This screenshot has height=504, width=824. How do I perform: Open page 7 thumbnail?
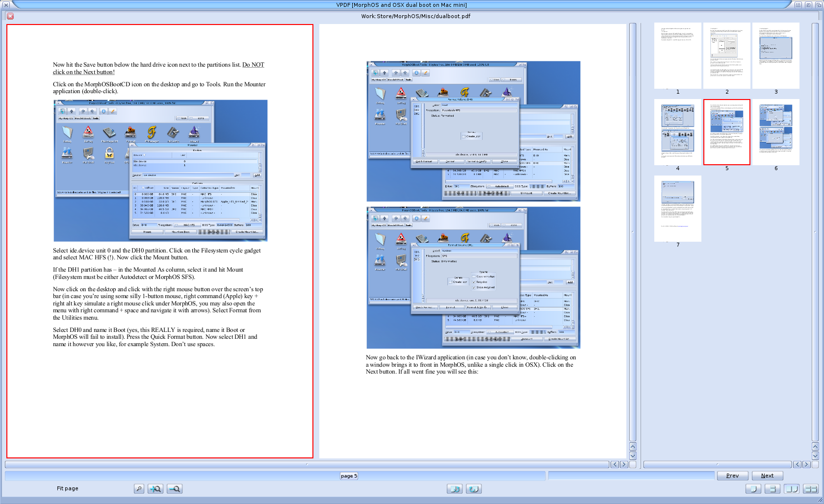(678, 208)
